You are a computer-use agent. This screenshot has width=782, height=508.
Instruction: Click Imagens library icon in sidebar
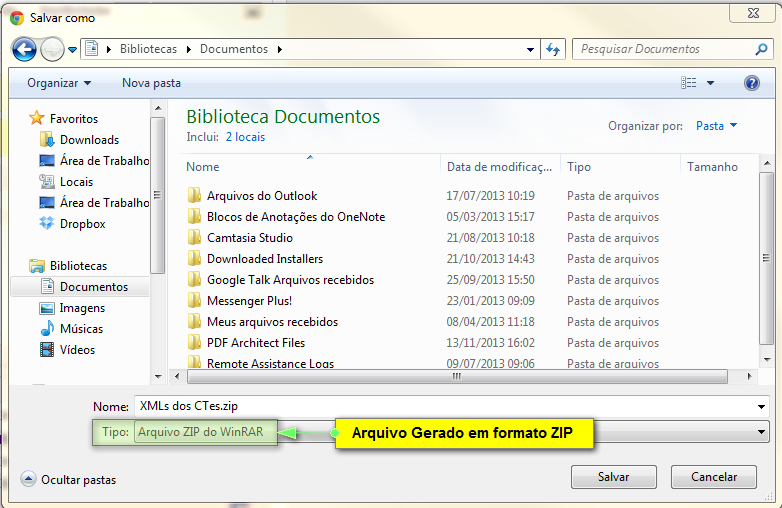pyautogui.click(x=47, y=308)
